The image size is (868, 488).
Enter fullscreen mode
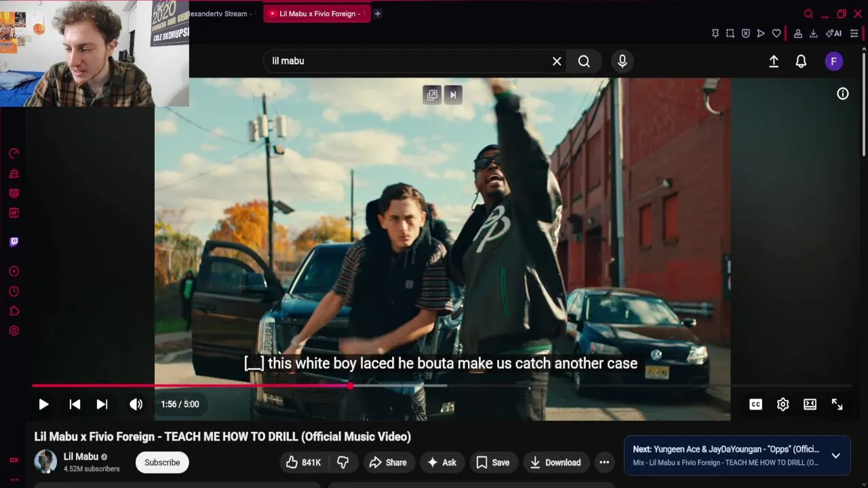point(837,404)
